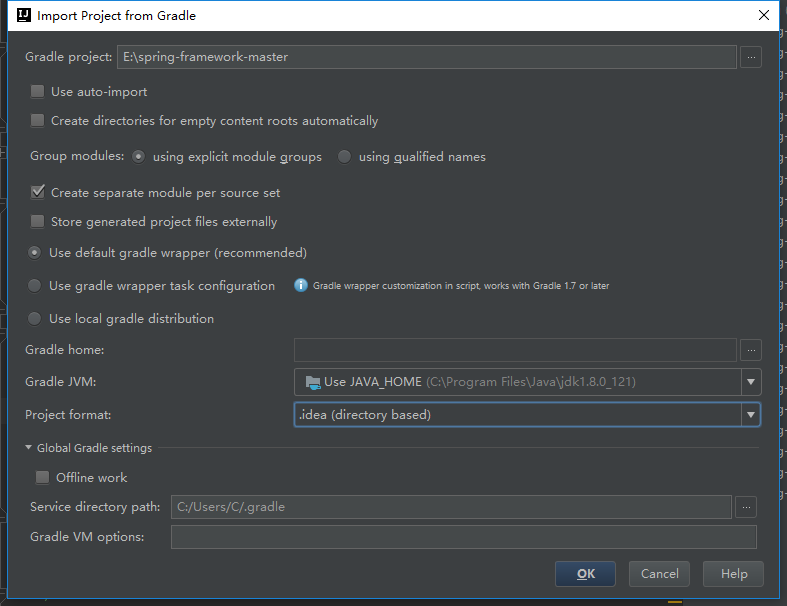Click the browse button beside Gradle project path
Viewport: 787px width, 606px height.
751,57
